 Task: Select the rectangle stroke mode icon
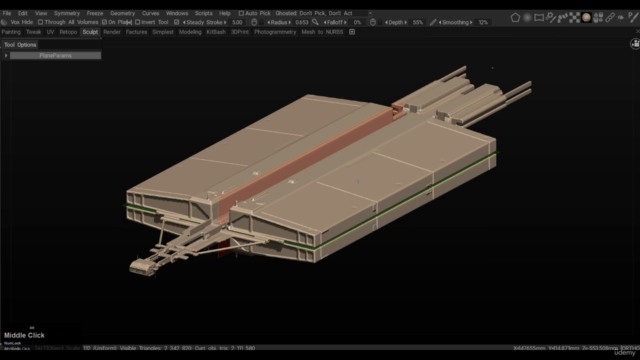(x=539, y=18)
